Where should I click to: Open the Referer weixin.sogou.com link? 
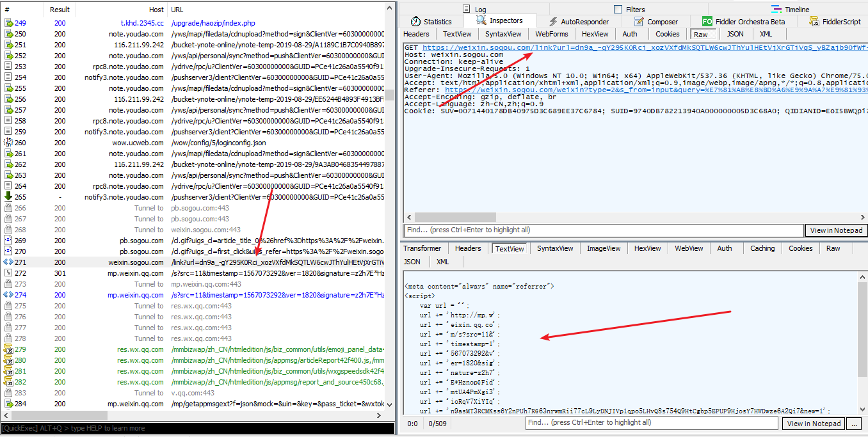(x=655, y=90)
